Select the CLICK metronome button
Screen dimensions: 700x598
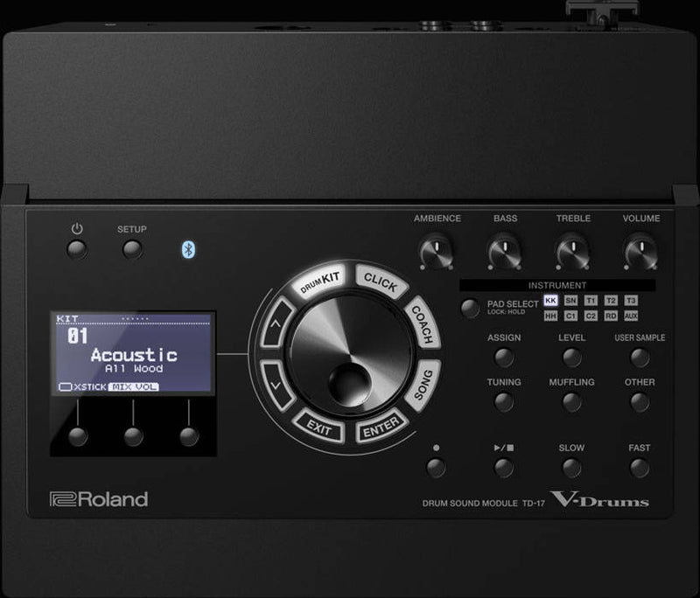click(x=381, y=278)
